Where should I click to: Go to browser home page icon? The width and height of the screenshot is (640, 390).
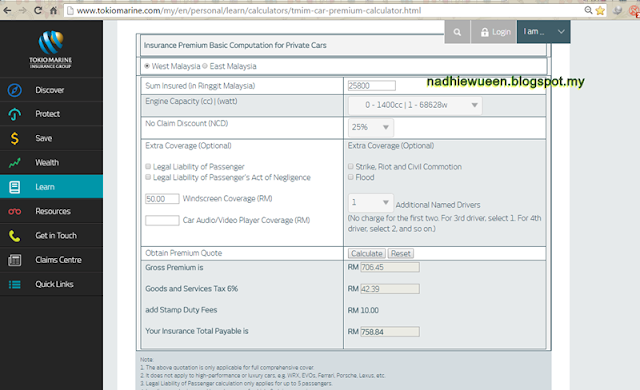click(x=53, y=11)
